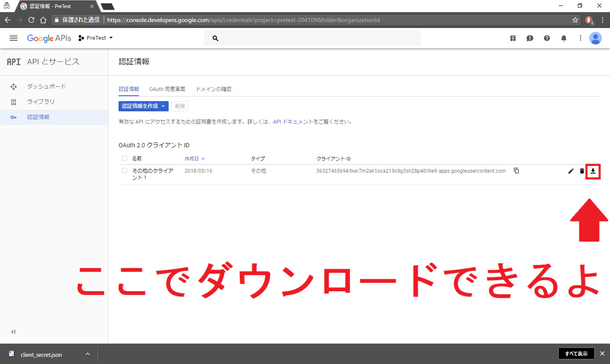This screenshot has height=364, width=610.
Task: Collapse the left sidebar panel
Action: (13, 332)
